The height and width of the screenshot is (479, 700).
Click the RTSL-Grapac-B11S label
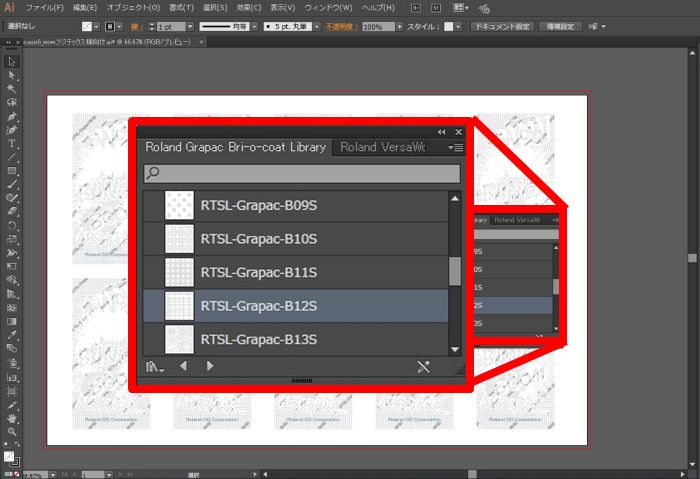259,272
